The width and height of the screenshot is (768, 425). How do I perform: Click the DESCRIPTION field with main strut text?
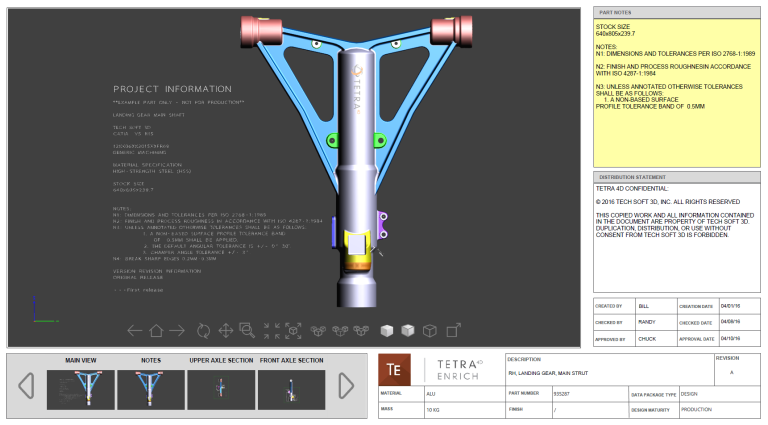[x=609, y=370]
